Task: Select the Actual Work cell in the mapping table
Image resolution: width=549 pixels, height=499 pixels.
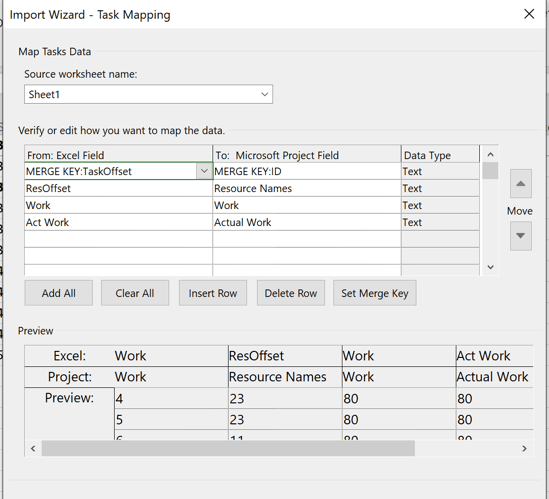Action: [x=307, y=222]
